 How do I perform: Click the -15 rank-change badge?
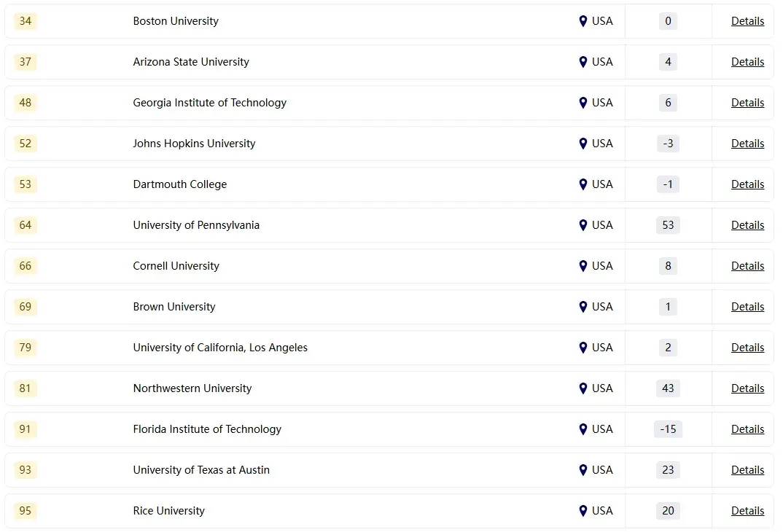coord(668,429)
